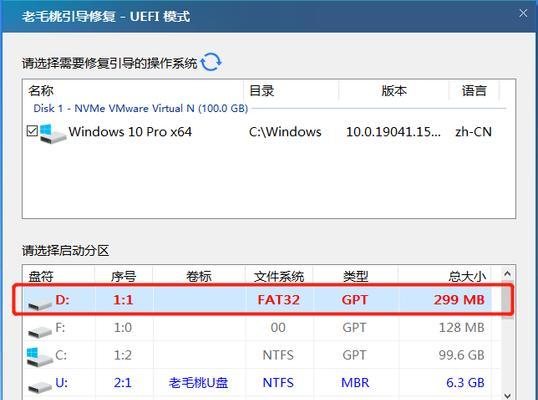Click the 2:1 sequence cell
Screen dimensions: 538x400
click(123, 382)
